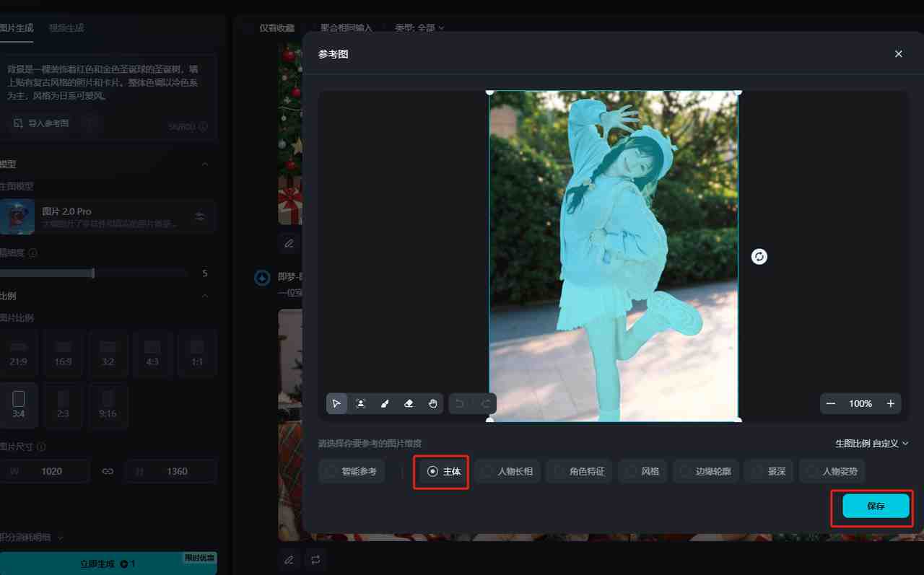Select the 边缘轮廓 radio option
Image resolution: width=924 pixels, height=575 pixels.
(x=705, y=471)
